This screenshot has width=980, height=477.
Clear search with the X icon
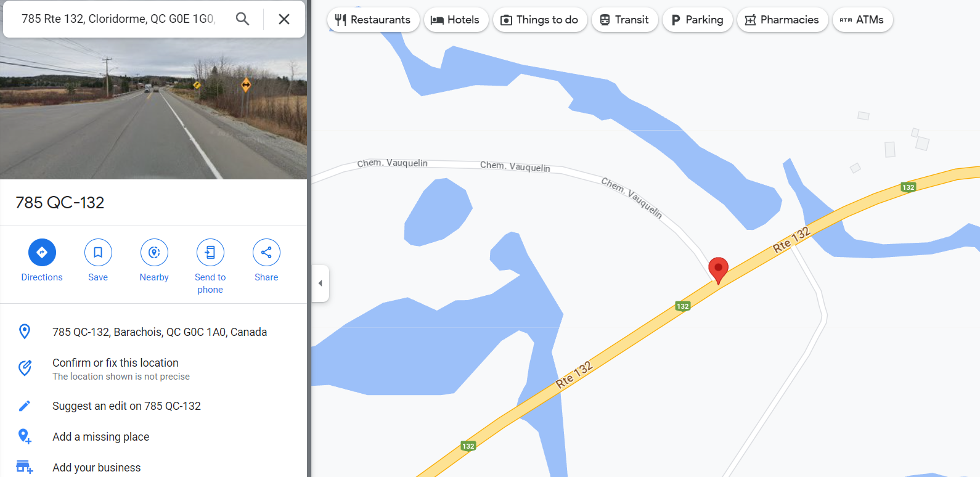click(x=284, y=19)
